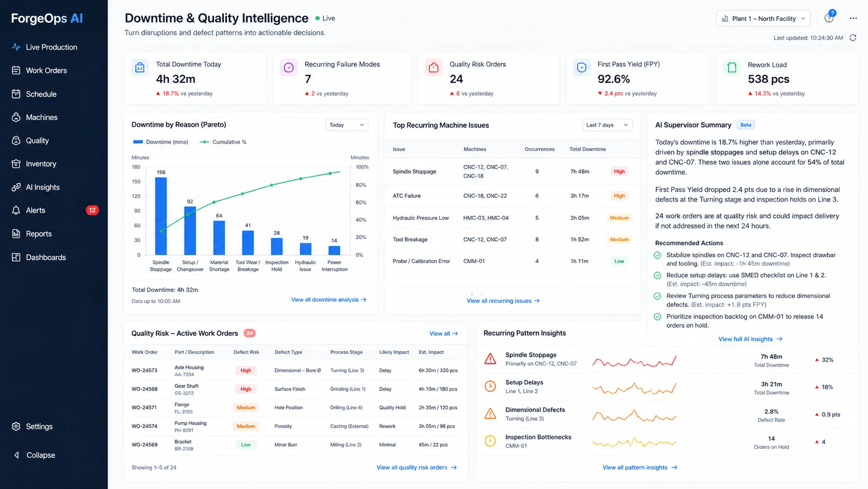The height and width of the screenshot is (489, 868).
Task: Click the refresh icon beside Last updated
Action: tap(853, 37)
